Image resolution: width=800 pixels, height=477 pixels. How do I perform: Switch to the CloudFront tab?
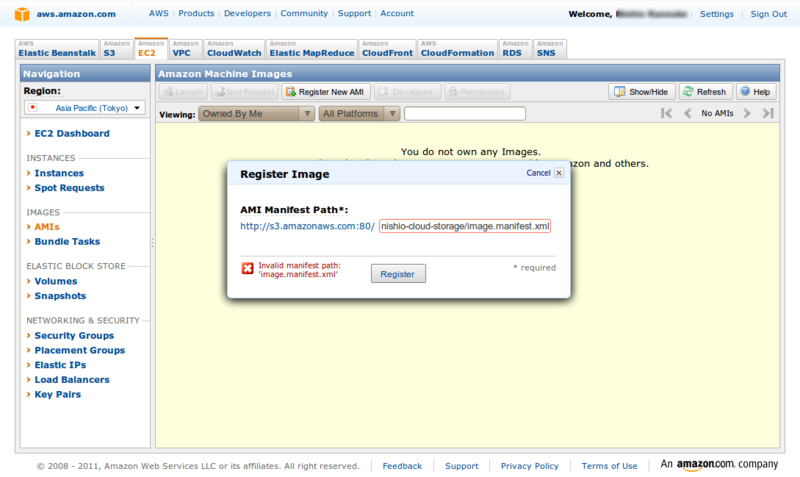point(387,49)
